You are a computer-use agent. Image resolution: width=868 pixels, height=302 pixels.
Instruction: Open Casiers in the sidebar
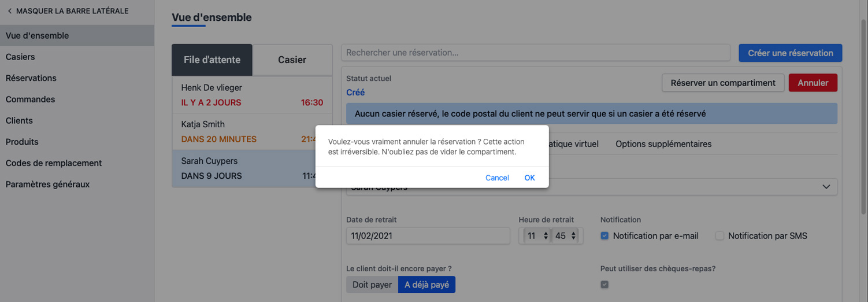click(20, 57)
